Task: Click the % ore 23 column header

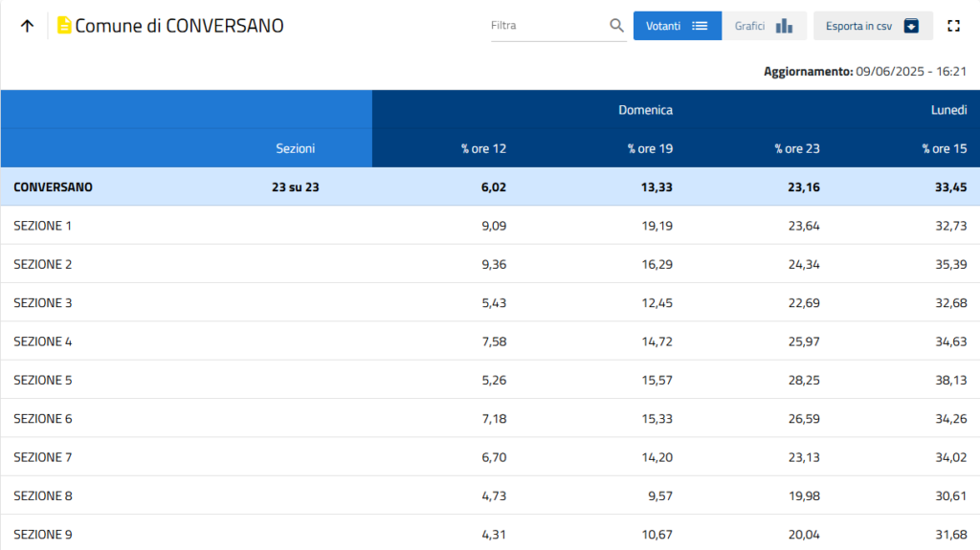Action: point(797,148)
